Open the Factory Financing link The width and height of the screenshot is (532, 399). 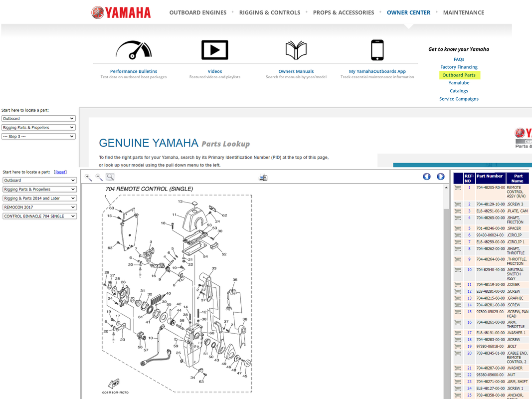click(x=459, y=67)
